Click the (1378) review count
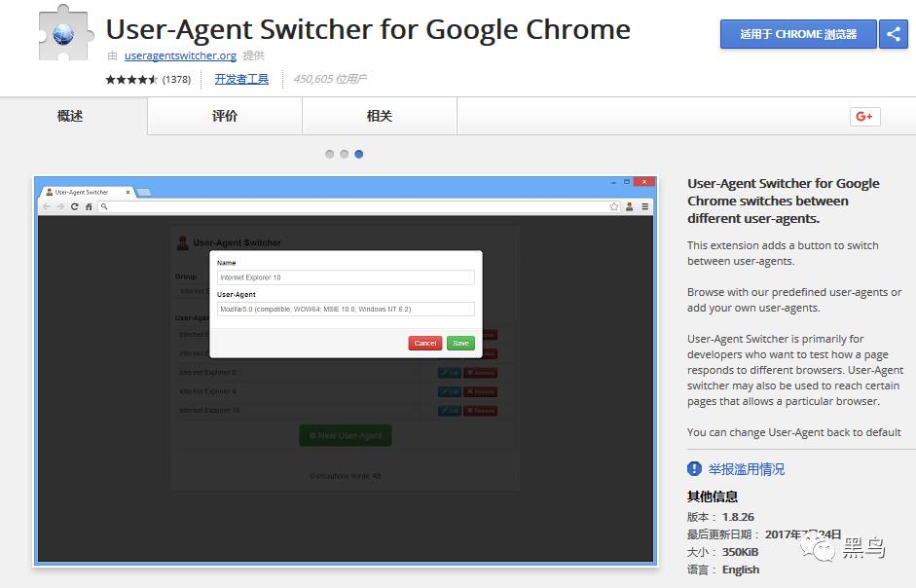Image resolution: width=916 pixels, height=588 pixels. [176, 80]
